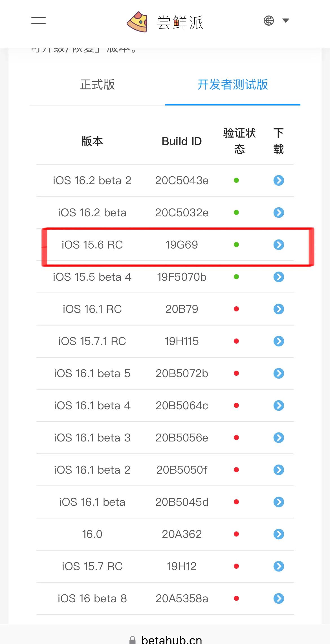Download iOS 16.2 beta 2 firmware
Screen dimensions: 330x644
[279, 180]
